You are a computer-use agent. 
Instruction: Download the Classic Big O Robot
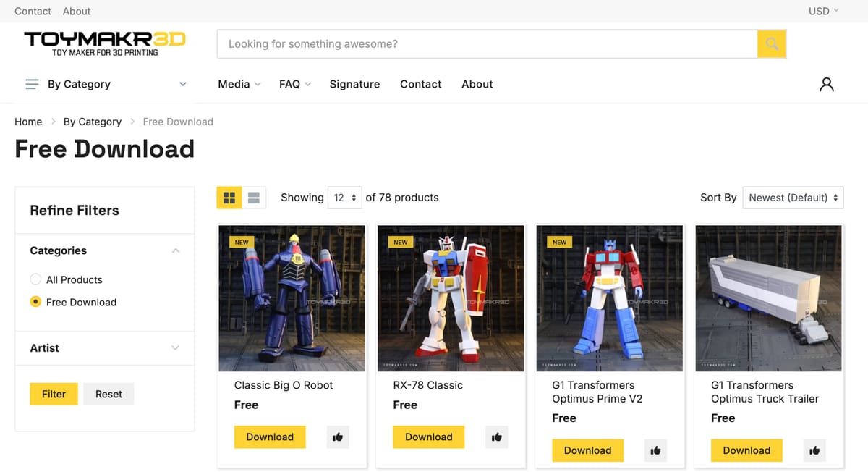[x=270, y=437]
